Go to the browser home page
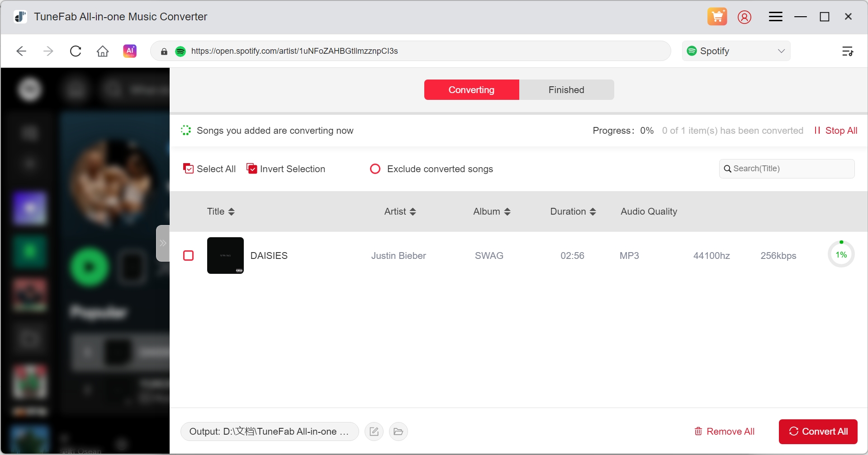This screenshot has width=868, height=455. [102, 51]
